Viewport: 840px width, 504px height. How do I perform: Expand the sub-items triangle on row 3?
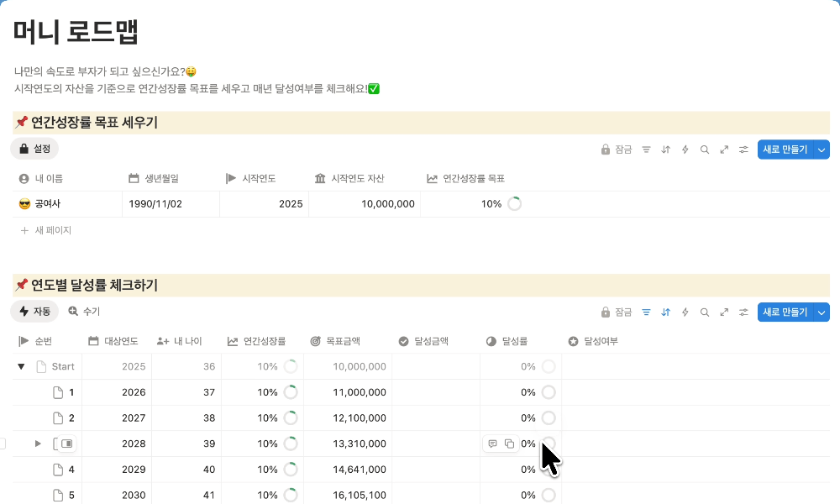pyautogui.click(x=37, y=444)
